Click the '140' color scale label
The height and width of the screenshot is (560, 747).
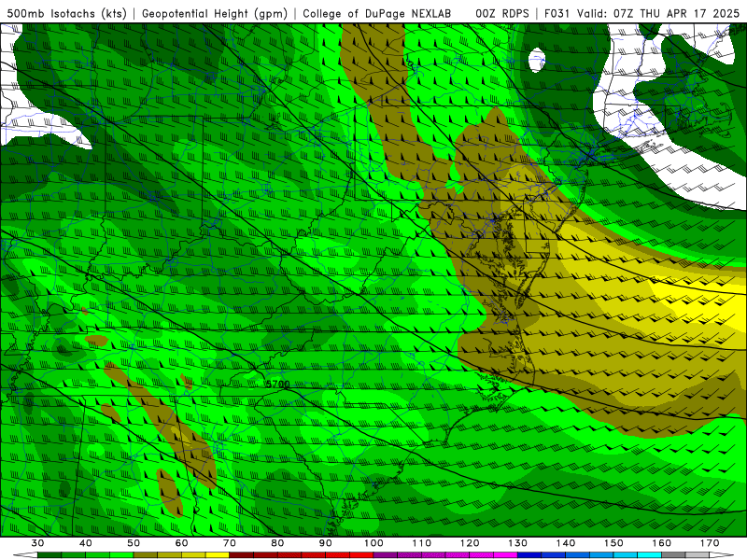tap(566, 543)
